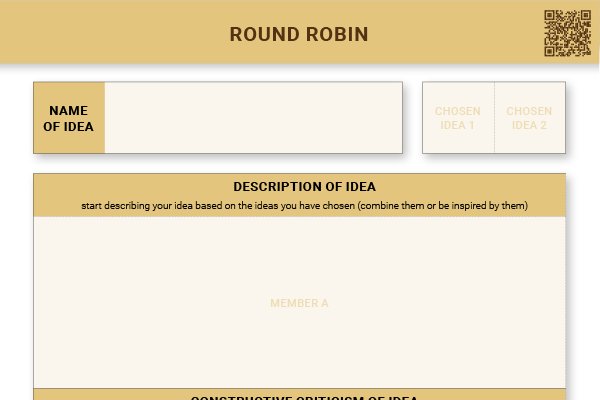Focus the empty Name of Idea field
The image size is (600, 400).
[254, 118]
